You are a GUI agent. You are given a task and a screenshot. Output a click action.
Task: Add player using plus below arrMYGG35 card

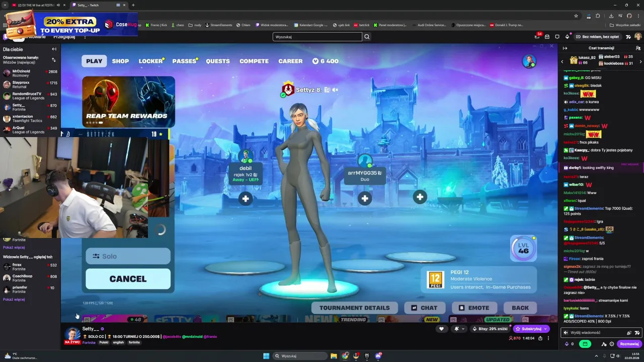[365, 199]
